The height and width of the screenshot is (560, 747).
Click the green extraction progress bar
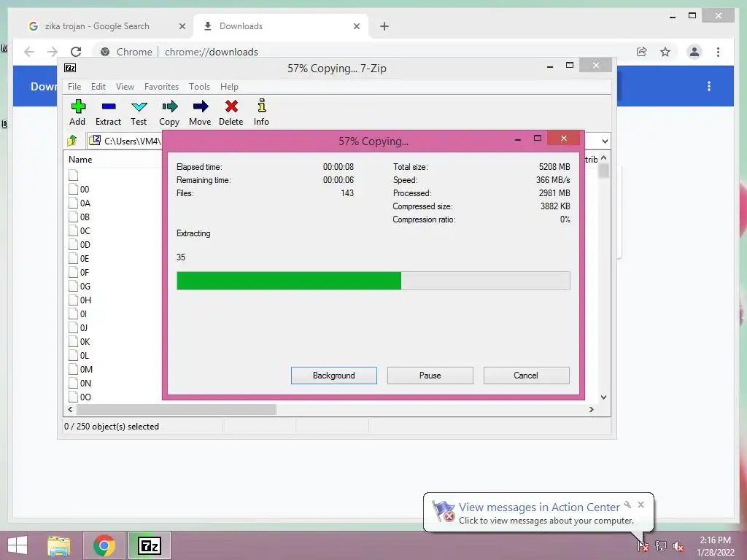tap(289, 281)
